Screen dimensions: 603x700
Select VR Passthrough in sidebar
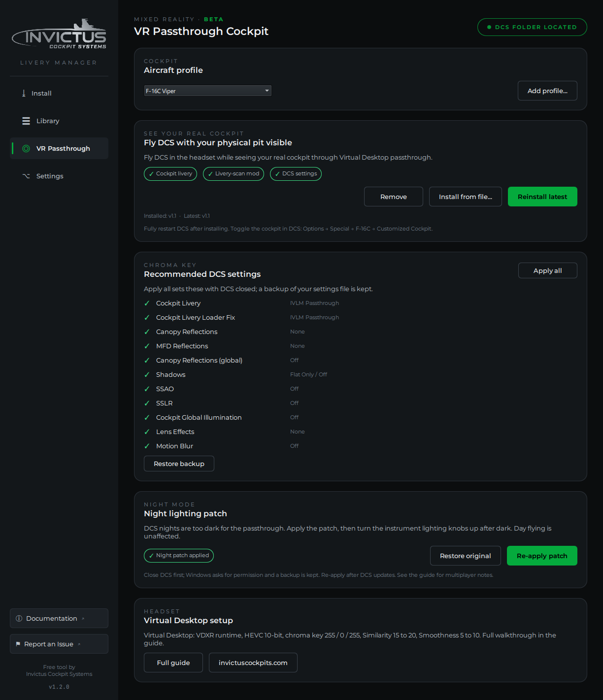59,148
